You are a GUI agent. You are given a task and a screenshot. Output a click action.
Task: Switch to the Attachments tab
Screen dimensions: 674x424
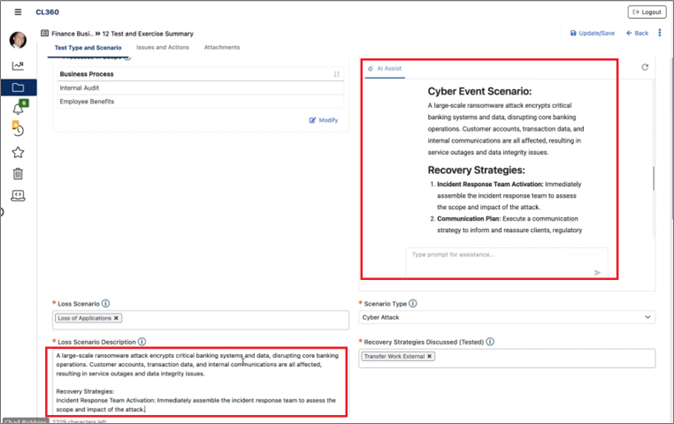pyautogui.click(x=221, y=47)
